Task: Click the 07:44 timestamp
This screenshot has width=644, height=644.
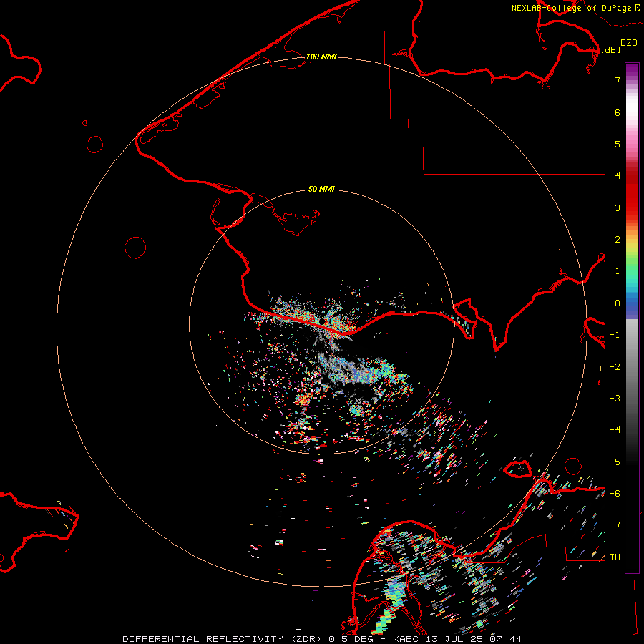Action: [x=506, y=639]
